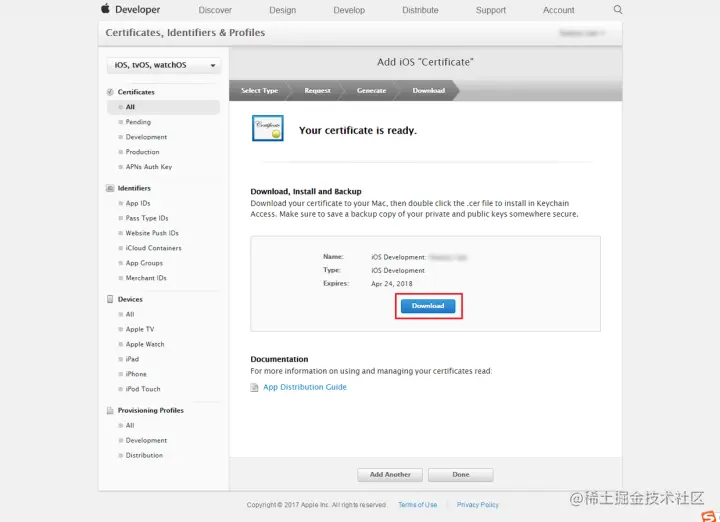Click the 'Certificates, Identifiers & Profiles' title

coord(185,33)
